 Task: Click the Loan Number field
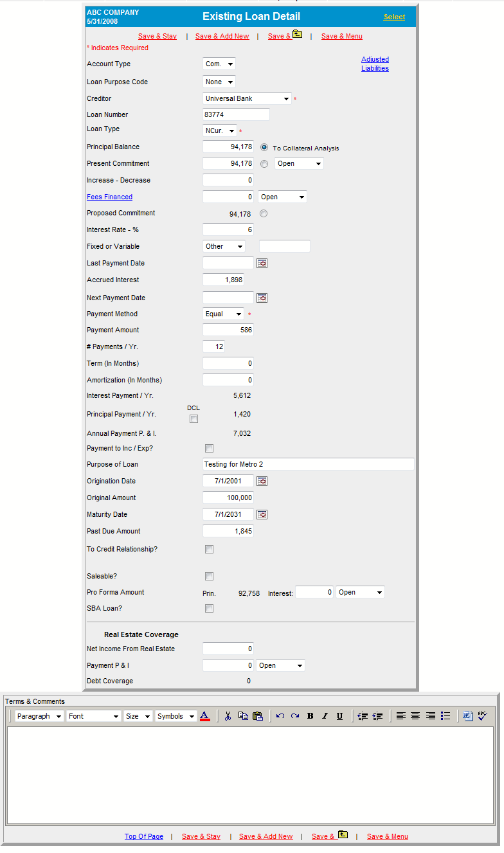(236, 114)
